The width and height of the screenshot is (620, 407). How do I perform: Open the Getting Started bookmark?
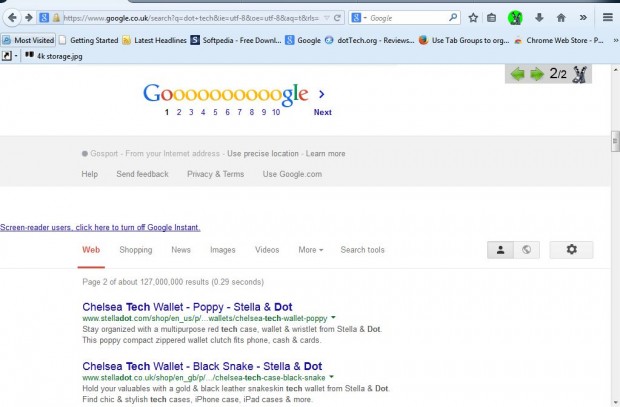click(89, 40)
